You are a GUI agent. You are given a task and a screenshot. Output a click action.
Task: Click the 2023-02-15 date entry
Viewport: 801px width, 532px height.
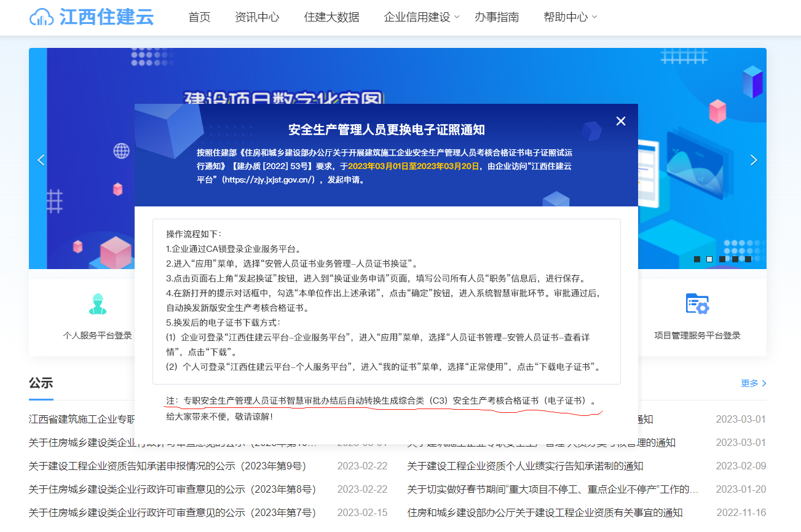(x=362, y=513)
